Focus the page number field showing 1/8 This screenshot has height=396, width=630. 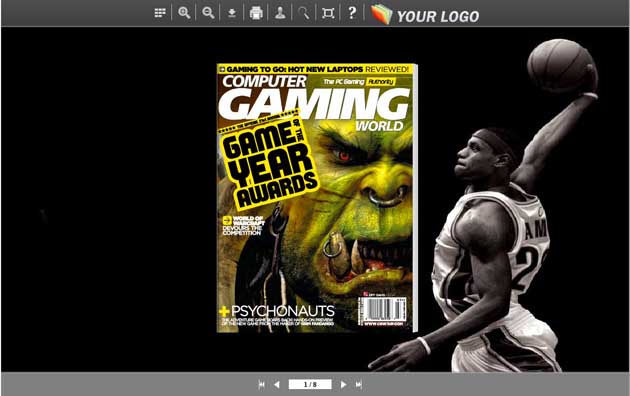pos(310,384)
